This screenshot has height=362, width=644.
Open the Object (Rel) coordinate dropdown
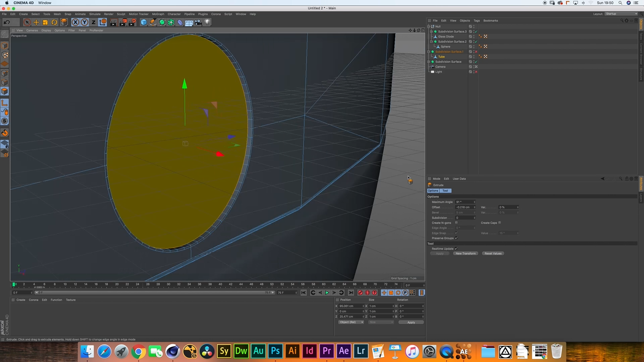(351, 322)
